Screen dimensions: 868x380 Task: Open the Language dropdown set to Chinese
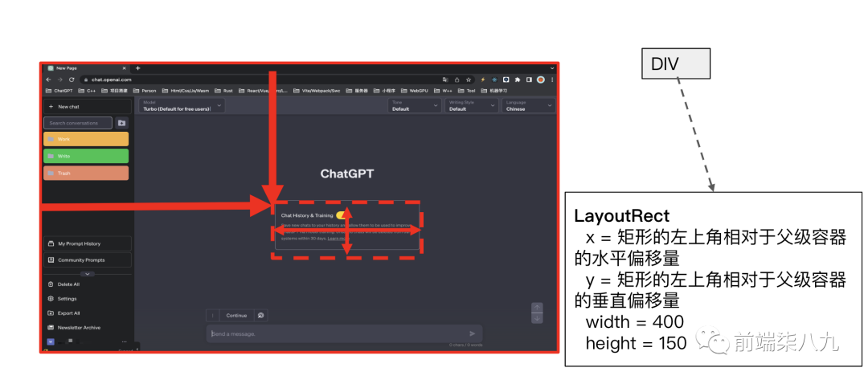(528, 106)
